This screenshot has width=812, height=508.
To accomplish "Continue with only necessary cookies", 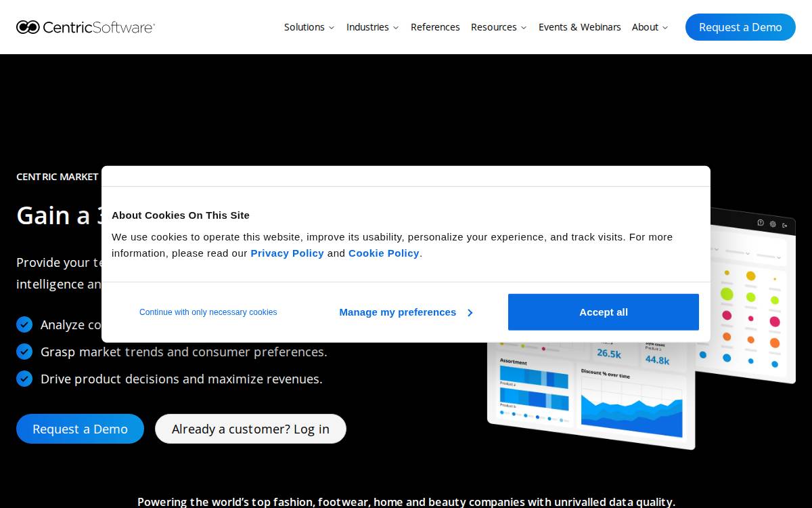I will [208, 312].
